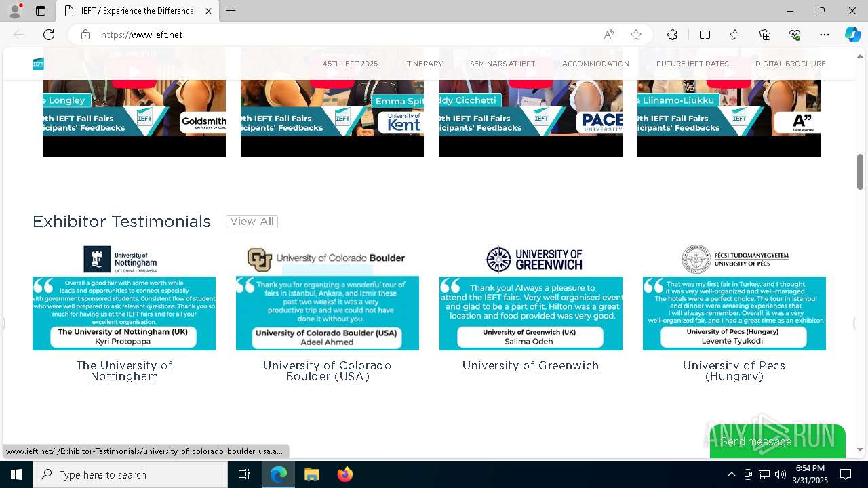This screenshot has width=868, height=488.
Task: Open Split Screen view icon
Action: (705, 35)
